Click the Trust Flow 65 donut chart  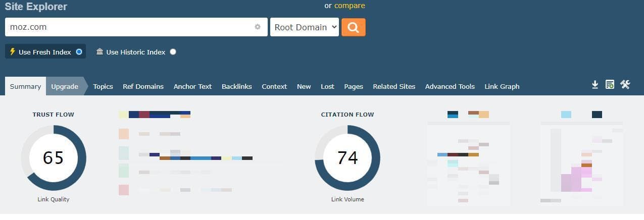(x=54, y=158)
